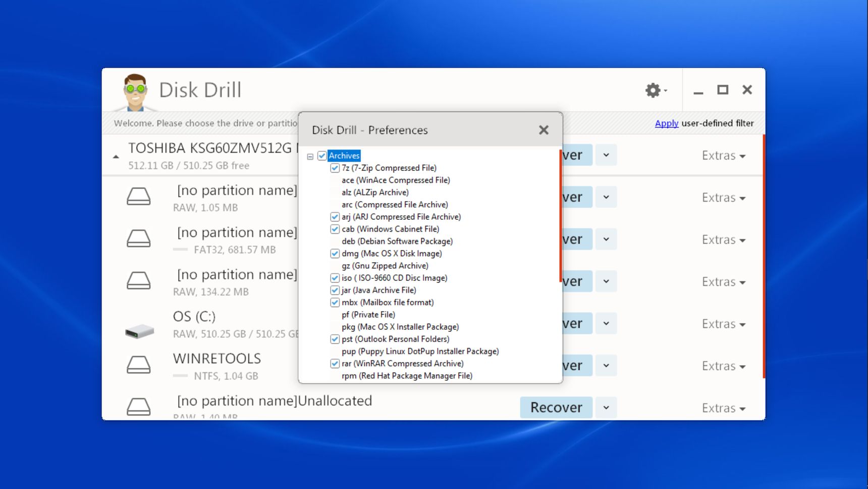
Task: Collapse the Archives tree node
Action: click(x=310, y=157)
